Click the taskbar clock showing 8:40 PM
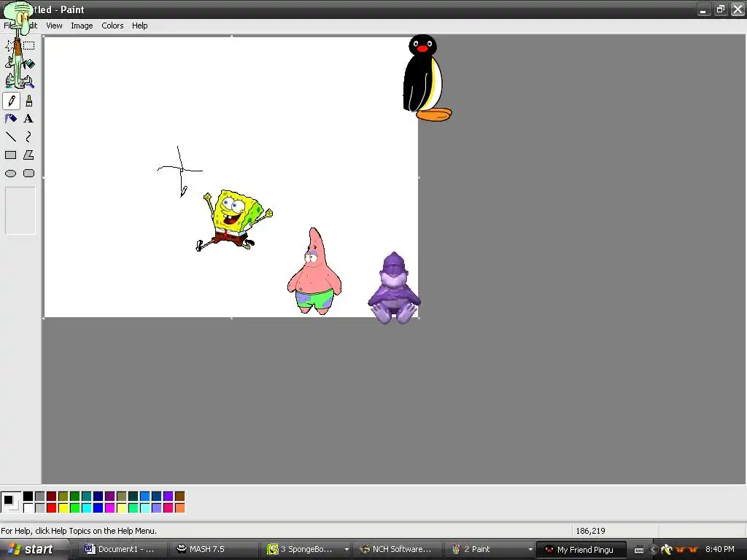This screenshot has width=747, height=560. click(720, 550)
